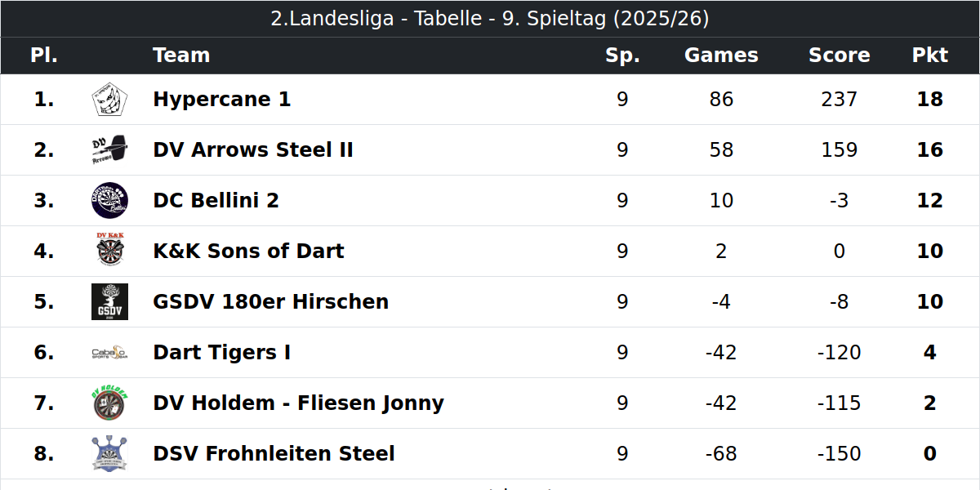Viewport: 980px width, 490px height.
Task: Click the black GSDV team logo
Action: click(x=109, y=302)
